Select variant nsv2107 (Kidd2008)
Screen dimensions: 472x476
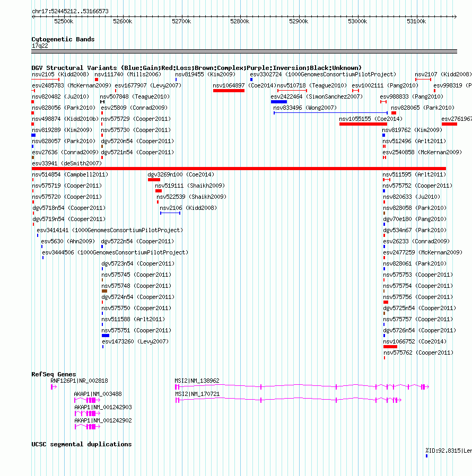[x=443, y=74]
